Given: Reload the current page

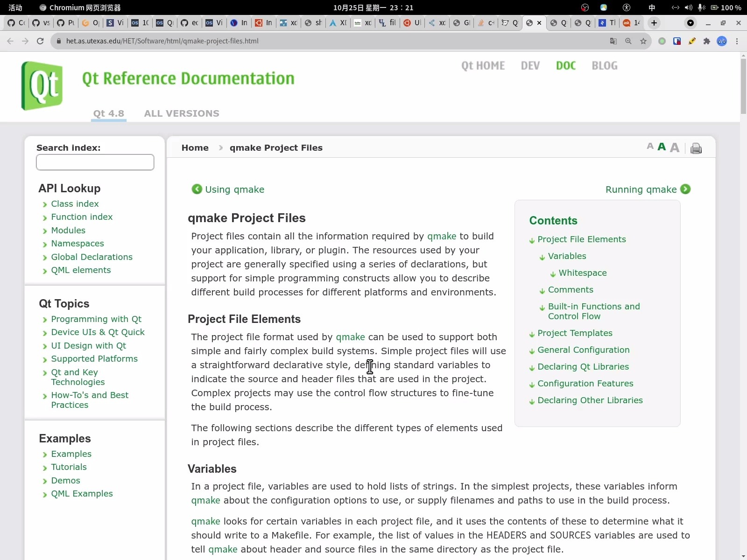Looking at the screenshot, I should 40,41.
